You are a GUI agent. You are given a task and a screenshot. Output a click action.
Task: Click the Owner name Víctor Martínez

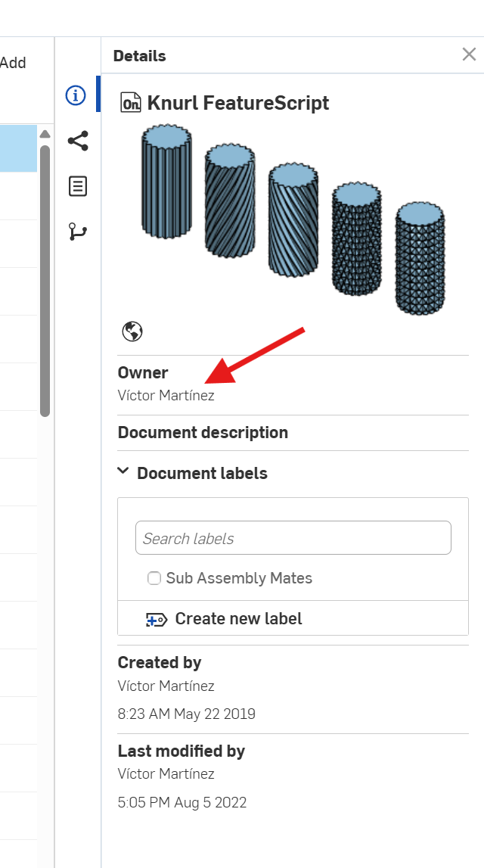(x=166, y=396)
